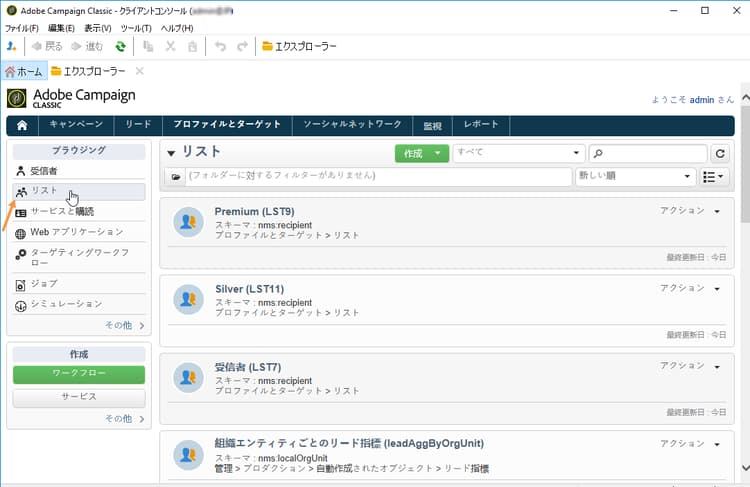750x487 pixels.
Task: Click the green refresh icon in the toolbar
Action: (x=121, y=46)
